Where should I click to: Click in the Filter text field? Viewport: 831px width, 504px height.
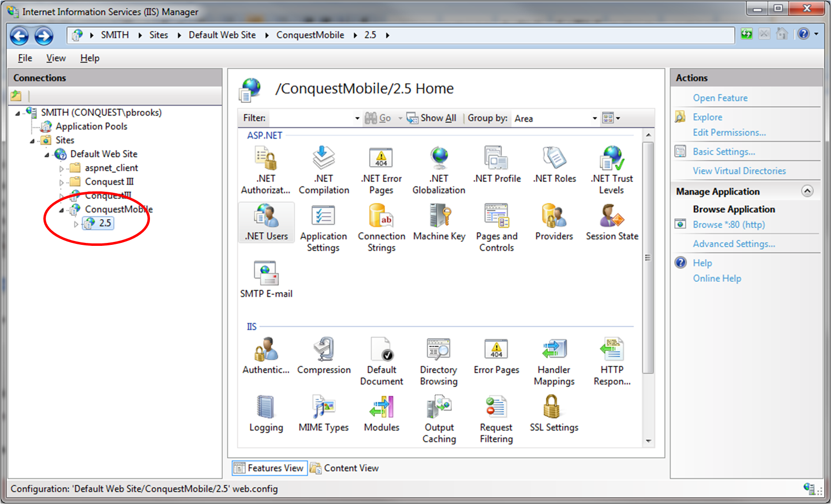(311, 119)
